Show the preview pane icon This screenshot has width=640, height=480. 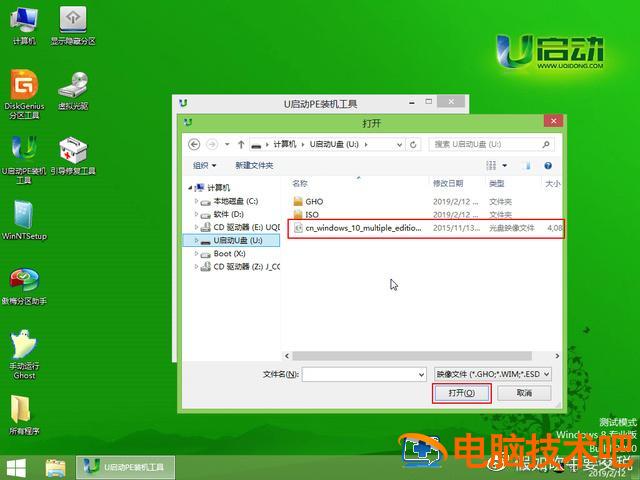click(x=527, y=165)
